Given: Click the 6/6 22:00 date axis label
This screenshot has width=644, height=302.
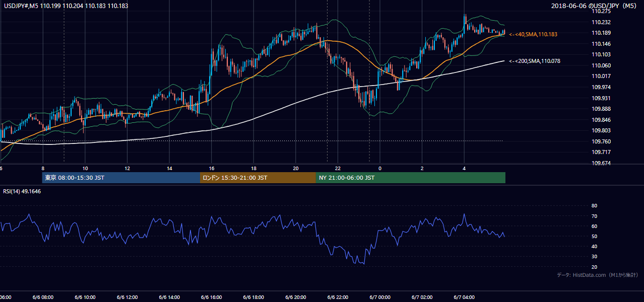Looking at the screenshot, I should coord(337,297).
